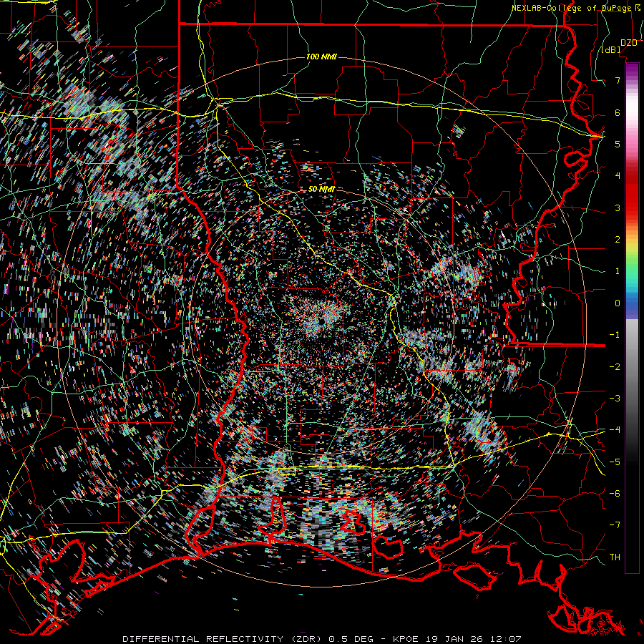
Task: Click the green band of the ZDR color bar
Action: coord(632,265)
